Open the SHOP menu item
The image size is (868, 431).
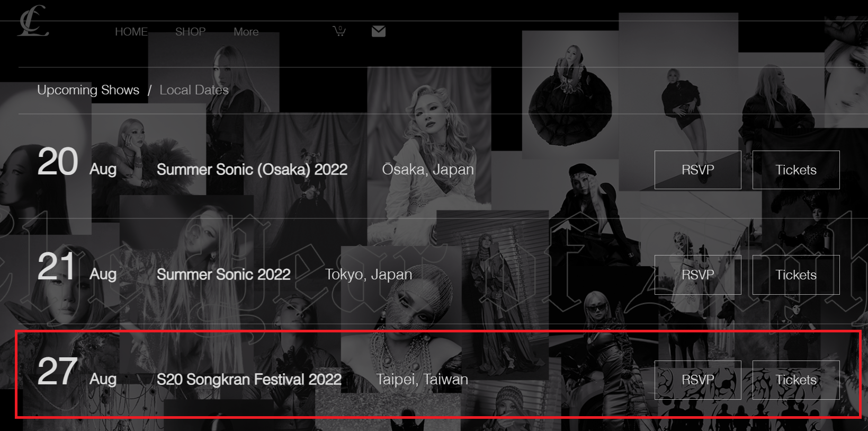click(x=191, y=32)
